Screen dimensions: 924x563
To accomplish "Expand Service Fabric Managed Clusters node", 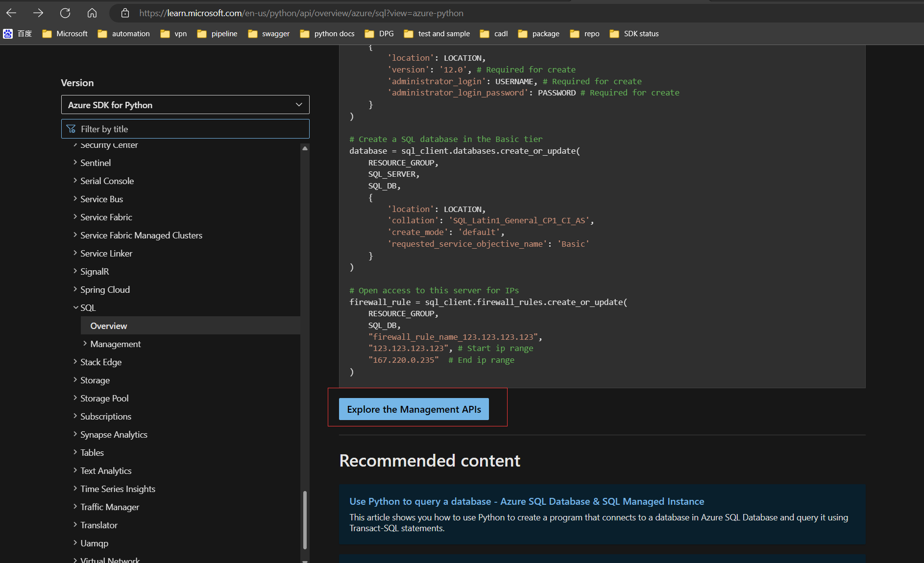I will click(75, 235).
